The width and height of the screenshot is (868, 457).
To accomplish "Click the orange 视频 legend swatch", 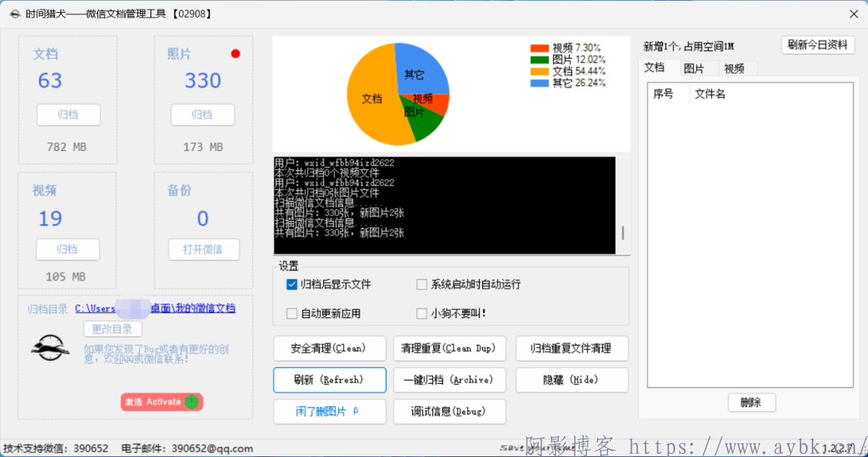I will [539, 48].
